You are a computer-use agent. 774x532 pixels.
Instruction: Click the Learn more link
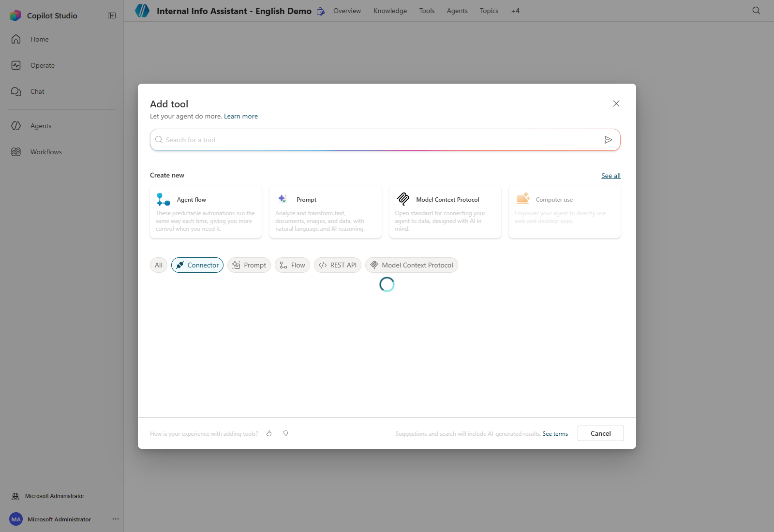click(241, 116)
